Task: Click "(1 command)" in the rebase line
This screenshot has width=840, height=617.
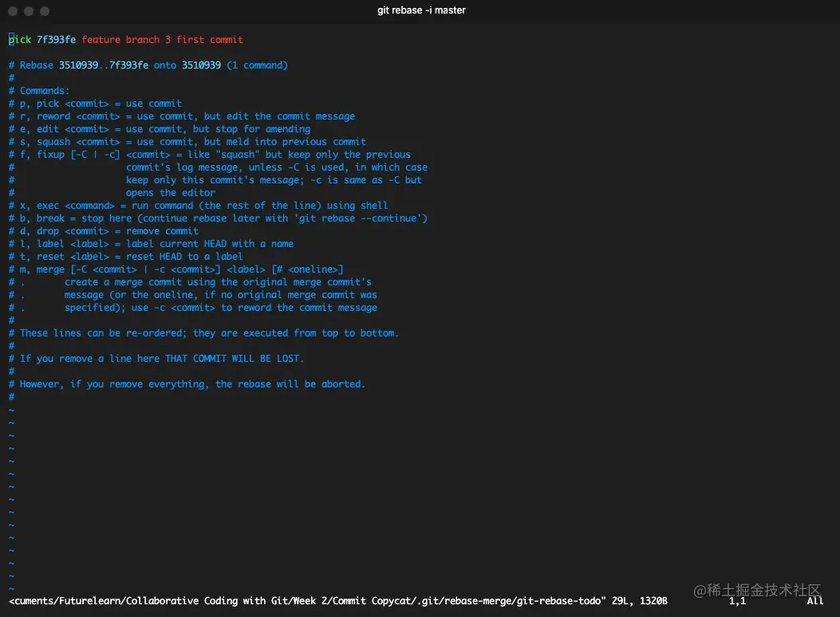Action: [x=257, y=65]
